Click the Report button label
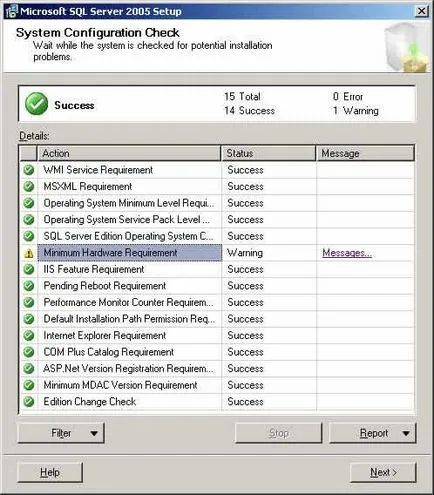The height and width of the screenshot is (495, 434). (374, 433)
